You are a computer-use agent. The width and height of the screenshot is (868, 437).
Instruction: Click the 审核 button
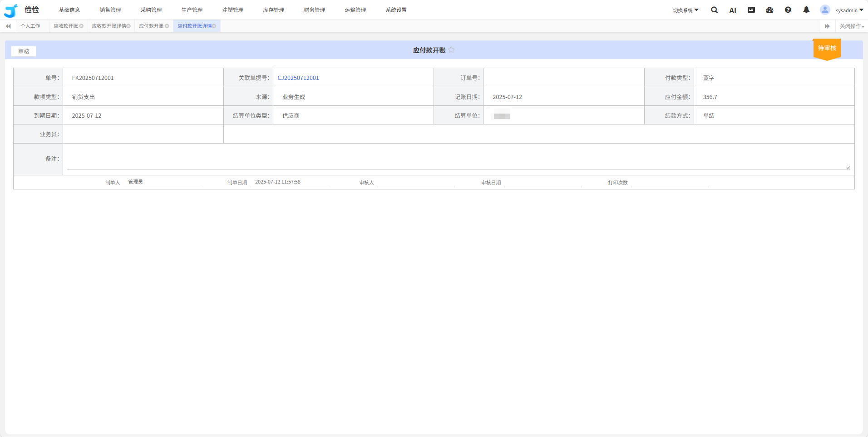click(x=24, y=51)
